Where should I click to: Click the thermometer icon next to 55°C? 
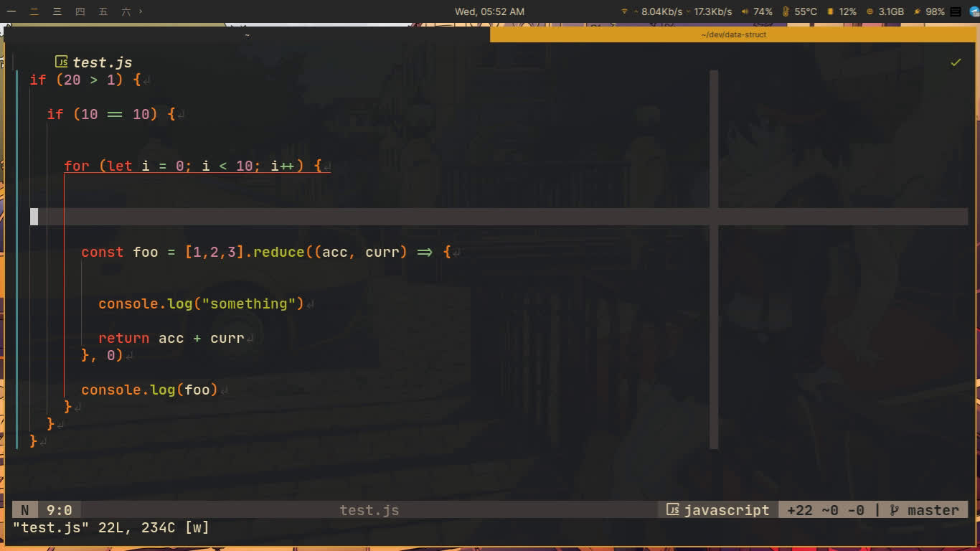[x=786, y=11]
